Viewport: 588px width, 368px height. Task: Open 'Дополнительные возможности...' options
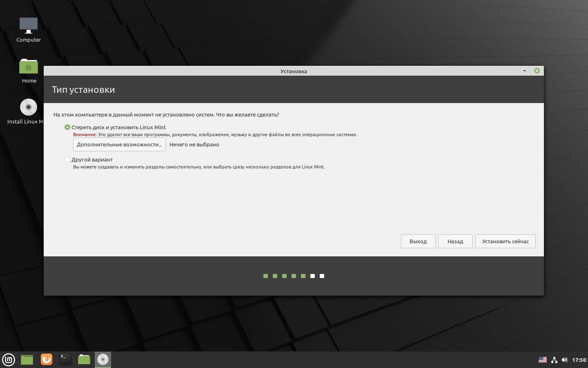(x=119, y=145)
